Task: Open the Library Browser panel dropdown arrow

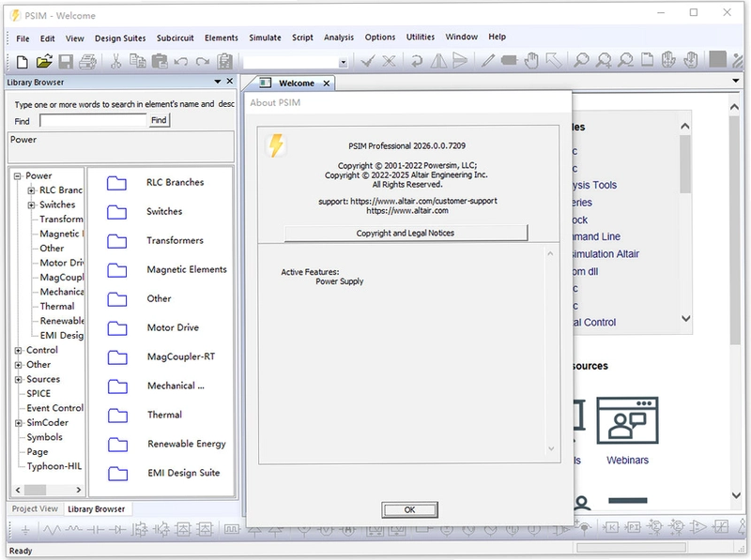Action: tap(218, 82)
